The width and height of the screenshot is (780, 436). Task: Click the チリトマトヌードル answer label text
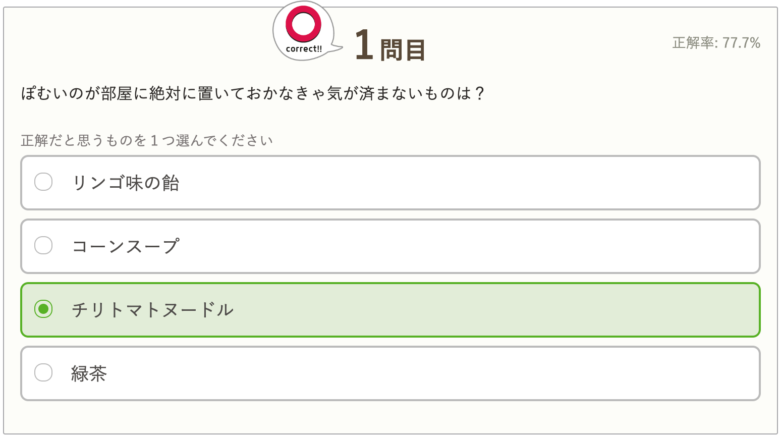152,310
